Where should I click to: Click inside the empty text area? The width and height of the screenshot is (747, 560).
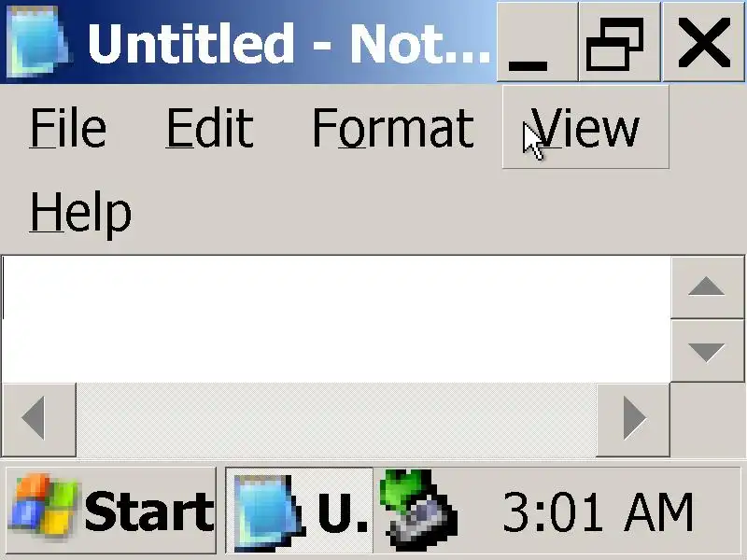tap(336, 319)
